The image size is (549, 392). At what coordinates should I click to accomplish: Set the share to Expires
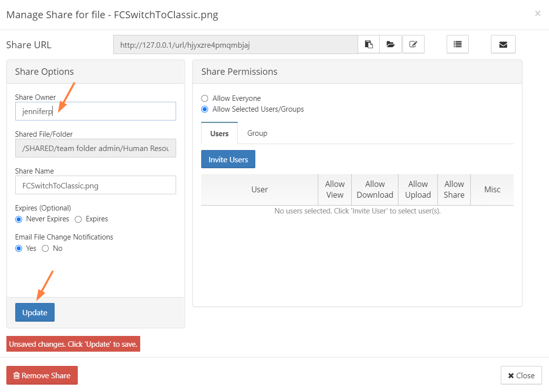point(78,219)
